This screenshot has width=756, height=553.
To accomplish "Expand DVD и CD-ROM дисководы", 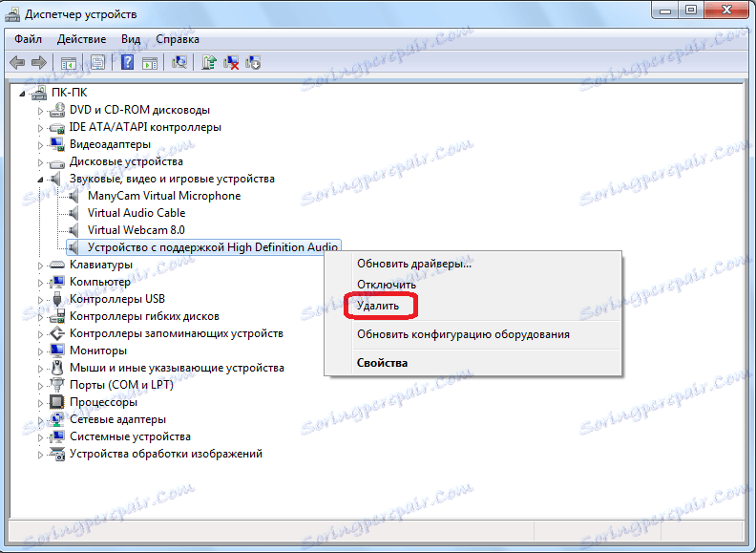I will (x=40, y=111).
